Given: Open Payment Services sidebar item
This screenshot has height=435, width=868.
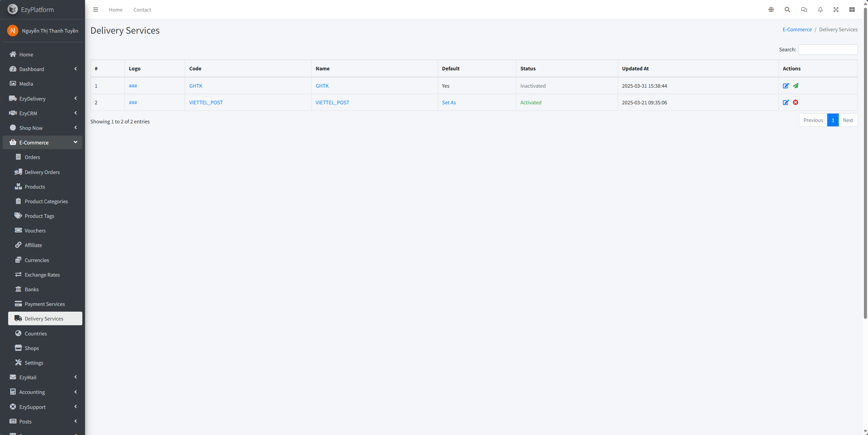Looking at the screenshot, I should tap(45, 304).
